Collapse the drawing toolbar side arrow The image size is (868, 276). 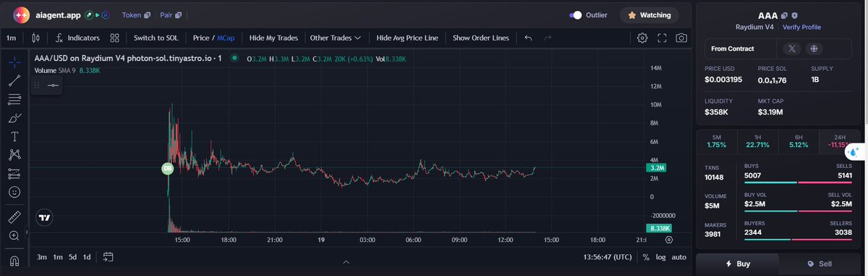point(27,233)
